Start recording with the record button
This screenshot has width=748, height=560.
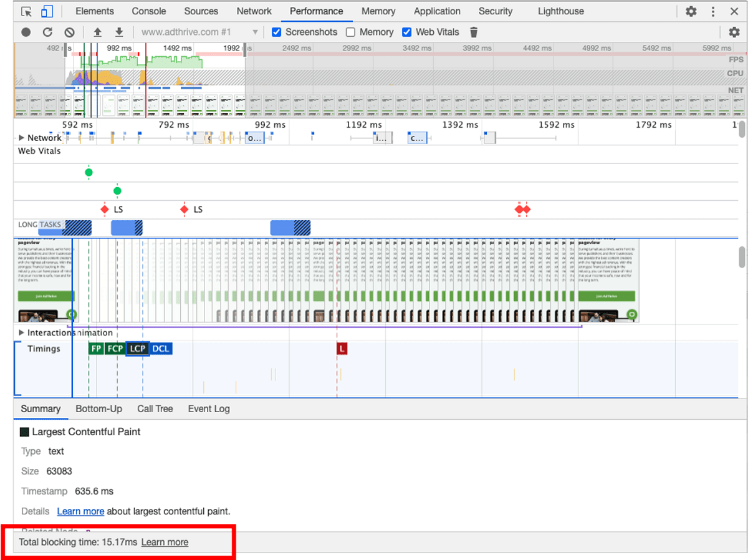(x=26, y=32)
